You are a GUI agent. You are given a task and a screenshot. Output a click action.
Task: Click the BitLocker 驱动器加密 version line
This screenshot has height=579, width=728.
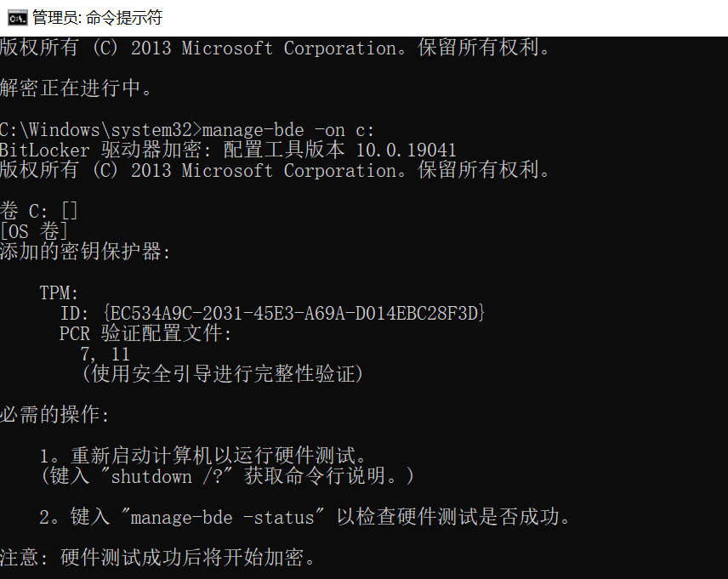click(x=225, y=150)
